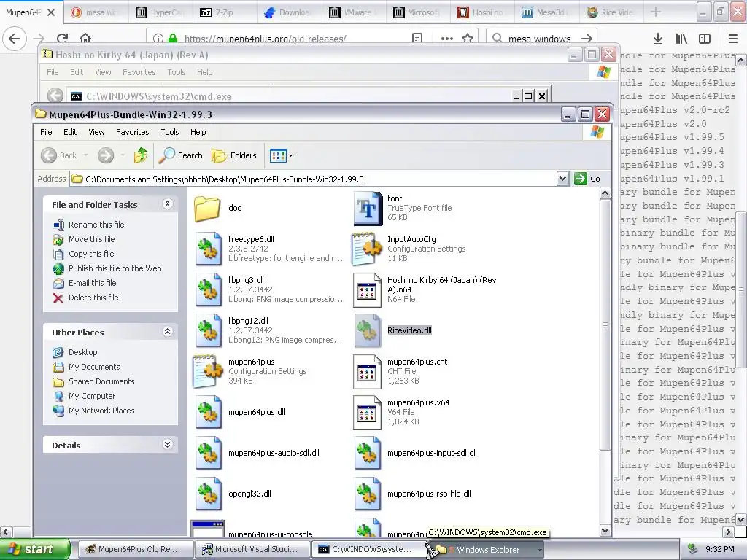The image size is (747, 560).
Task: Open My Network Places link
Action: (x=101, y=411)
